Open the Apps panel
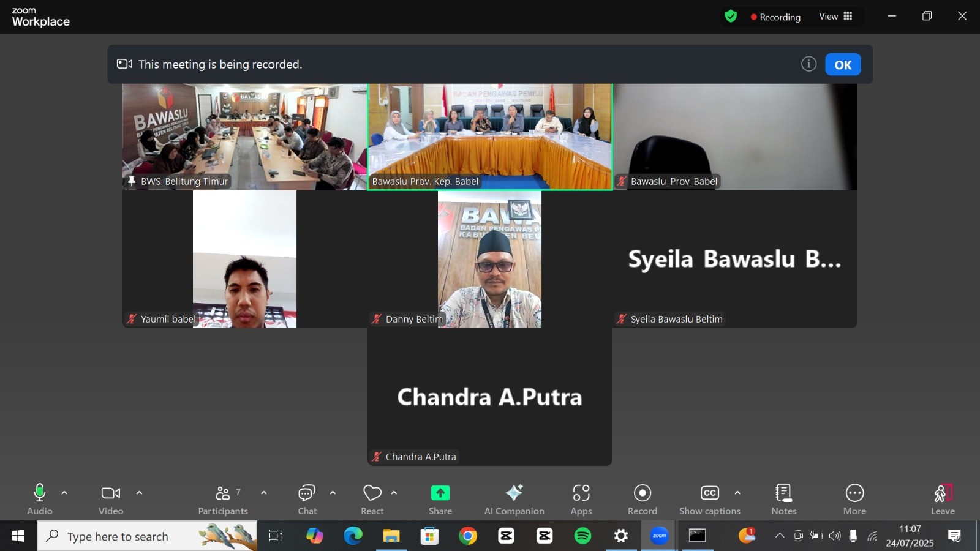This screenshot has width=980, height=551. [x=581, y=499]
